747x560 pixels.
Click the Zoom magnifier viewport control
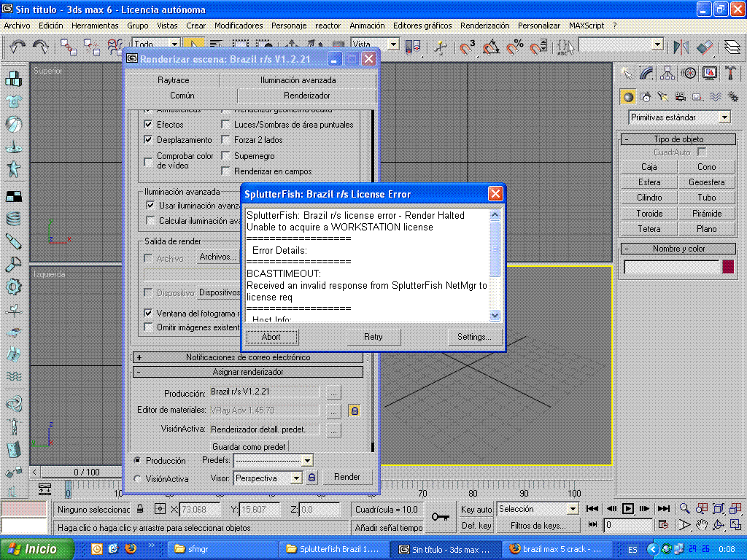tap(684, 509)
